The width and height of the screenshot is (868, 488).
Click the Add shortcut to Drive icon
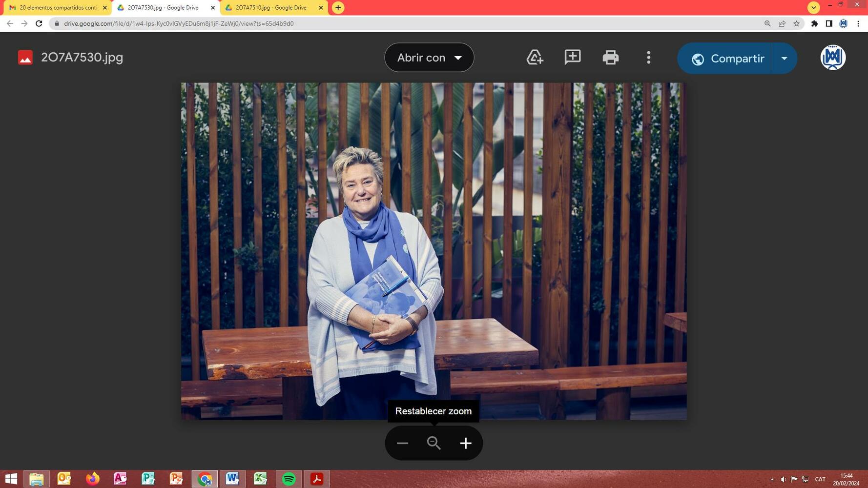click(x=535, y=58)
